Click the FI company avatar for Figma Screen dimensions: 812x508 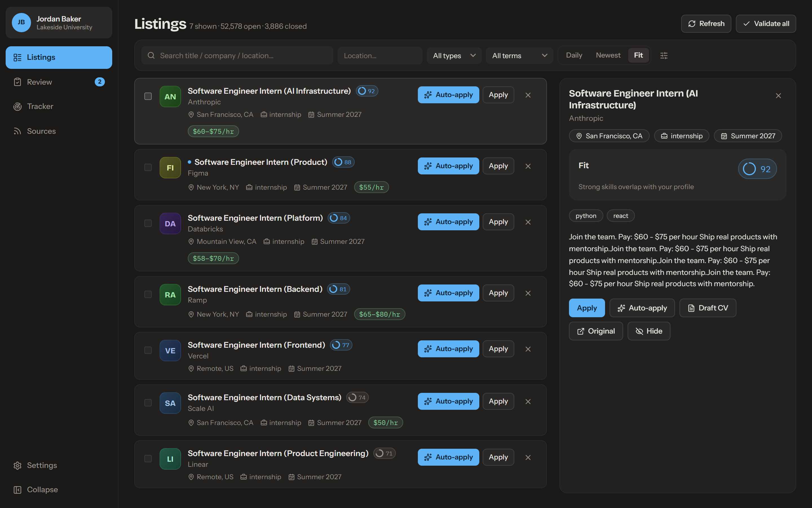[170, 168]
